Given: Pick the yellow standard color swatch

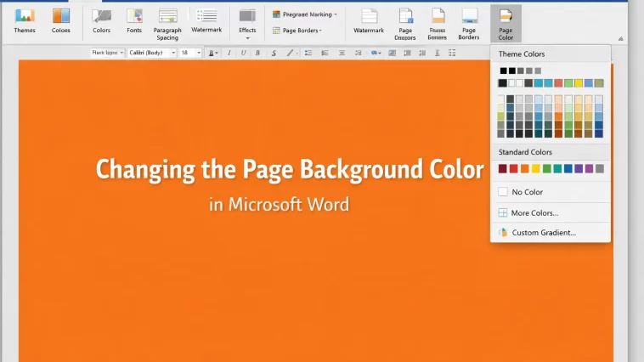Looking at the screenshot, I should 535,168.
